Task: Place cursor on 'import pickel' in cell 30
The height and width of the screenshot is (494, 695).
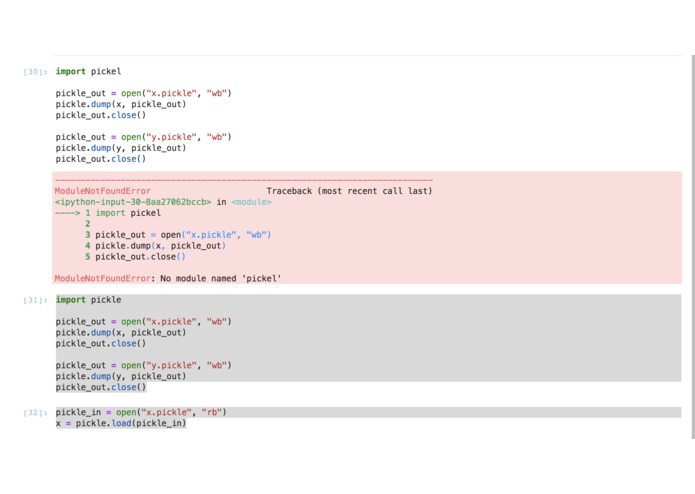Action: coord(88,71)
